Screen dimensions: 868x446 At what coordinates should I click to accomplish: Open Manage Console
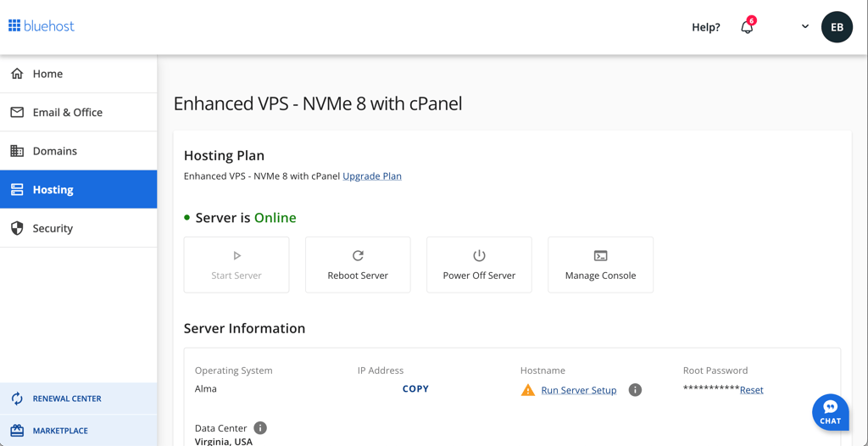601,265
